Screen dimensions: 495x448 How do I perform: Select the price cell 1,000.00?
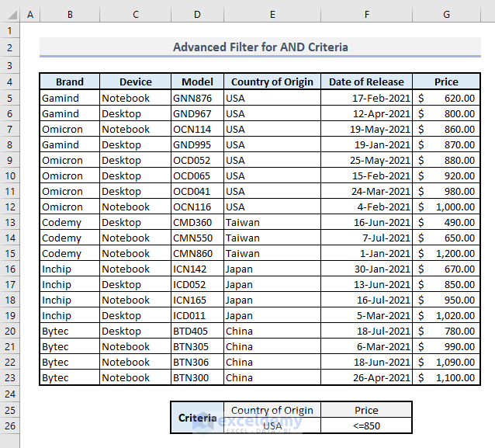click(446, 207)
